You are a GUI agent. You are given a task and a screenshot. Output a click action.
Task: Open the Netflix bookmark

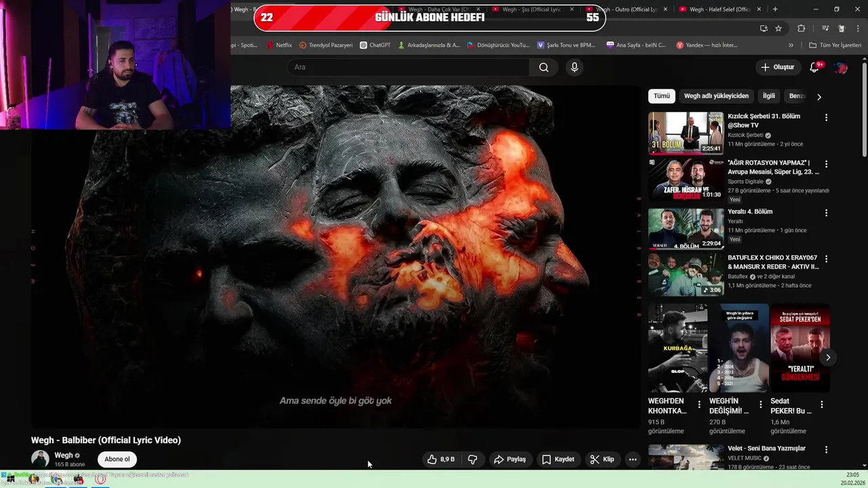click(279, 45)
